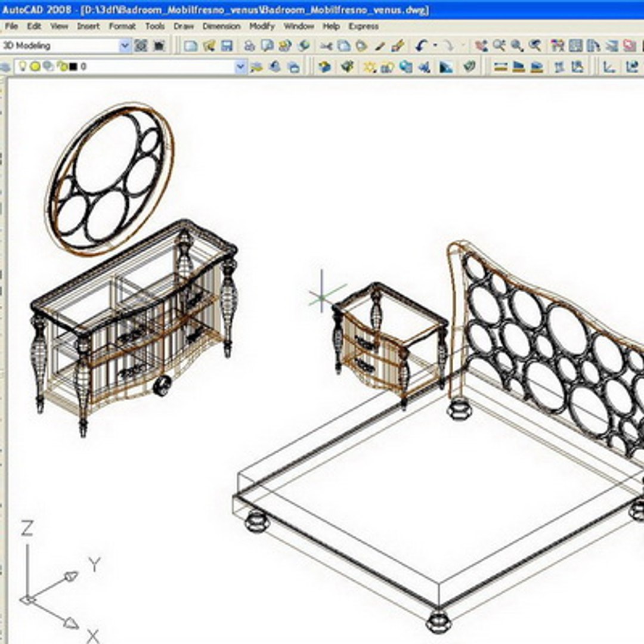
Task: Click the Plot printer icon
Action: pyautogui.click(x=249, y=45)
